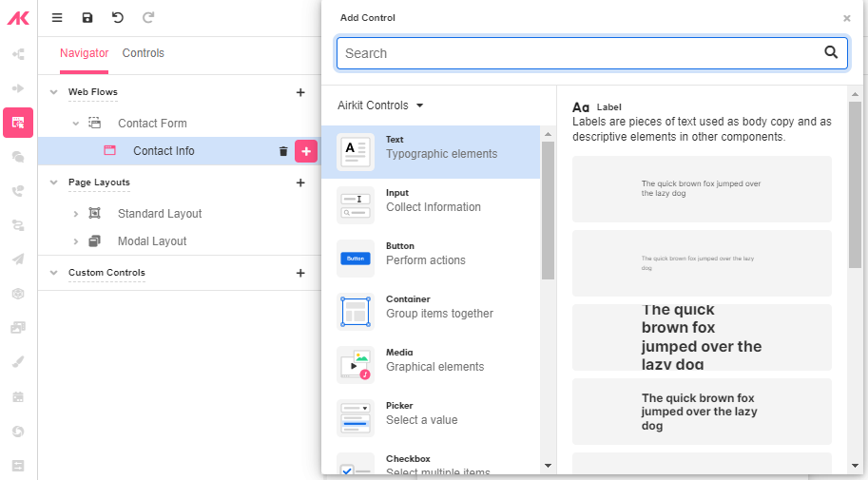Add a new Page Layout with the plus icon
The height and width of the screenshot is (480, 868).
[x=300, y=182]
